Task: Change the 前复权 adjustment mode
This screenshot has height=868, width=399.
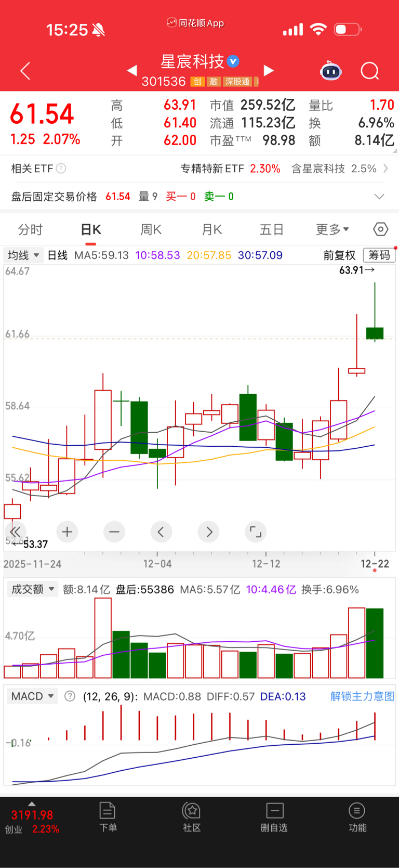Action: click(x=339, y=255)
